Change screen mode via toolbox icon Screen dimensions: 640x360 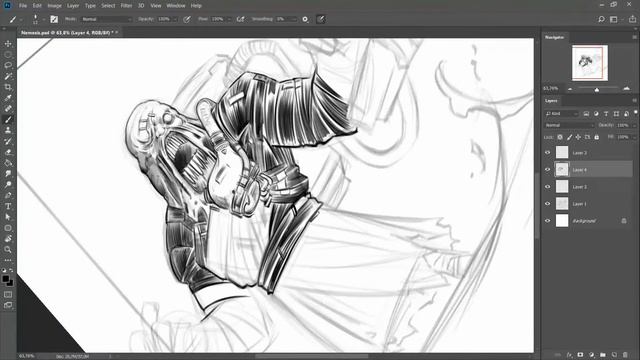[8, 305]
